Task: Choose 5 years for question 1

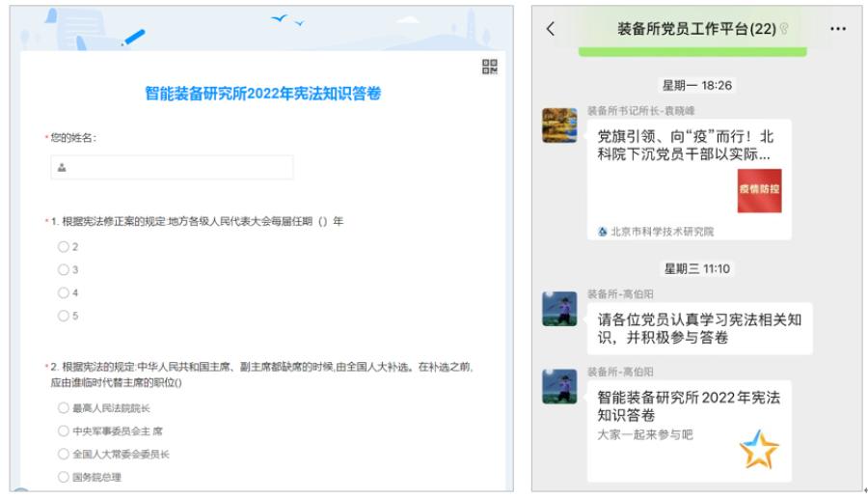Action: point(64,316)
